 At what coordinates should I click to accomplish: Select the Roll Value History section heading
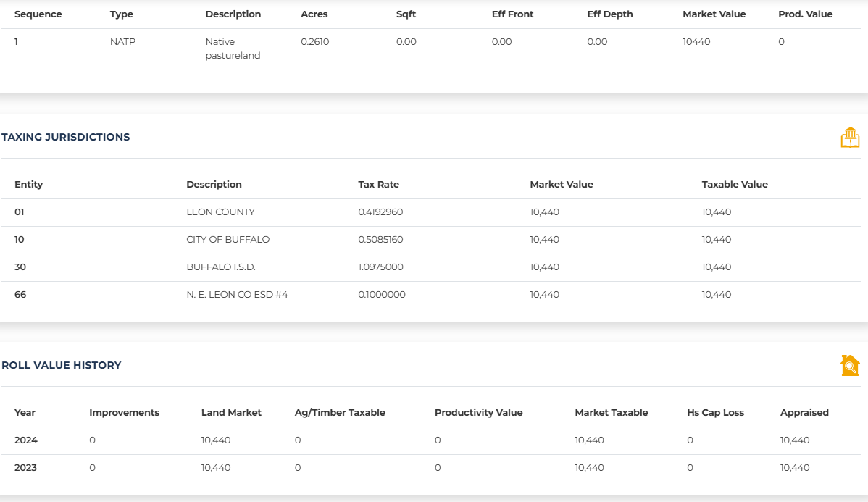click(x=62, y=365)
